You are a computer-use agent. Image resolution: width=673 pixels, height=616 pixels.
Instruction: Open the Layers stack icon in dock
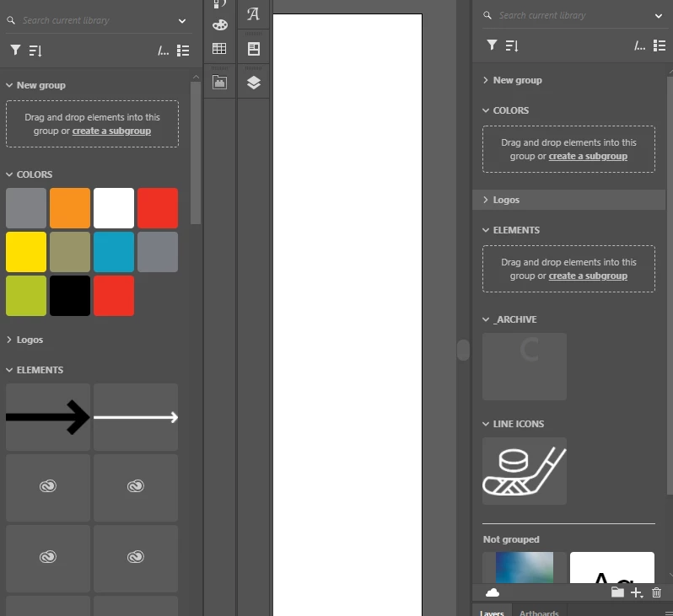pyautogui.click(x=254, y=83)
